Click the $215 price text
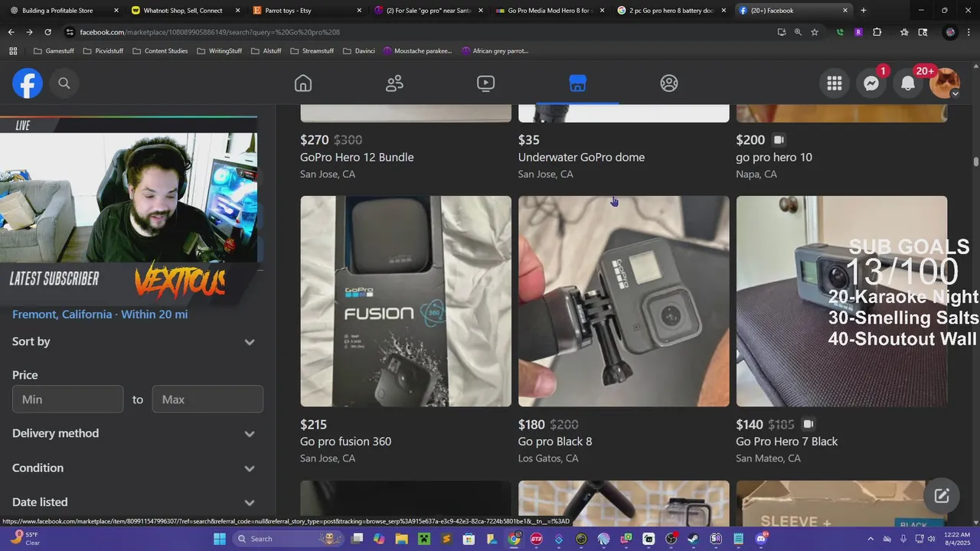980x551 pixels. pyautogui.click(x=313, y=424)
